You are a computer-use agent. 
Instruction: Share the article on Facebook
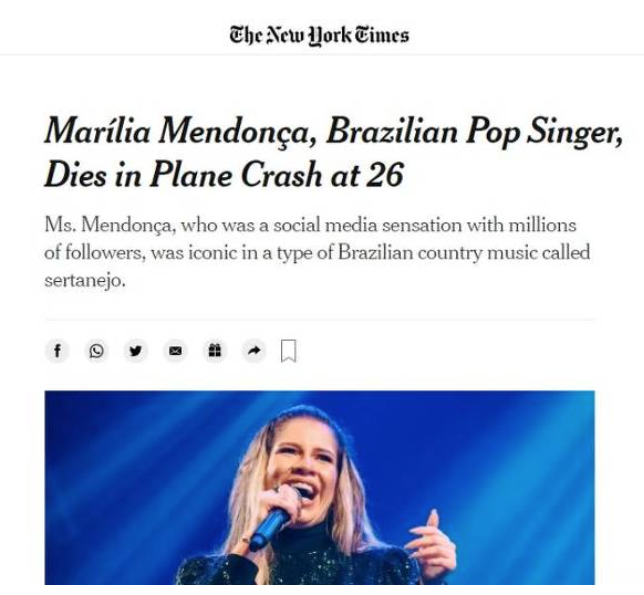57,351
